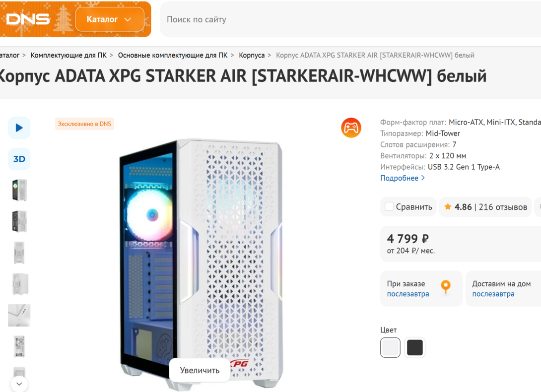541x392 pixels.
Task: Click the DNS logo
Action: click(x=28, y=19)
